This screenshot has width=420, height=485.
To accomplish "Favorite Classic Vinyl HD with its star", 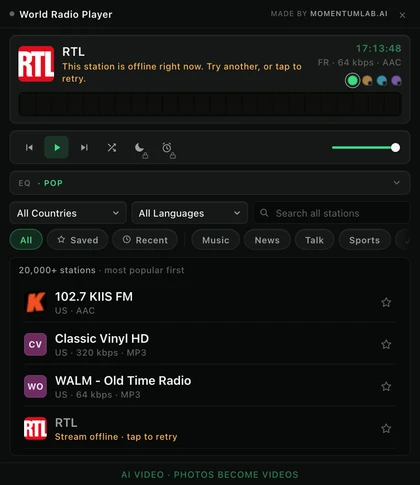I will pyautogui.click(x=386, y=344).
